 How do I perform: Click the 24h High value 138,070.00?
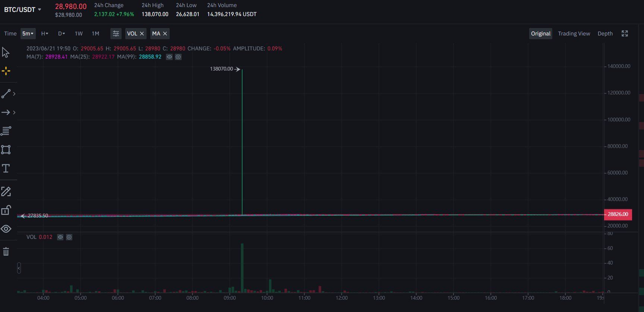(x=155, y=14)
